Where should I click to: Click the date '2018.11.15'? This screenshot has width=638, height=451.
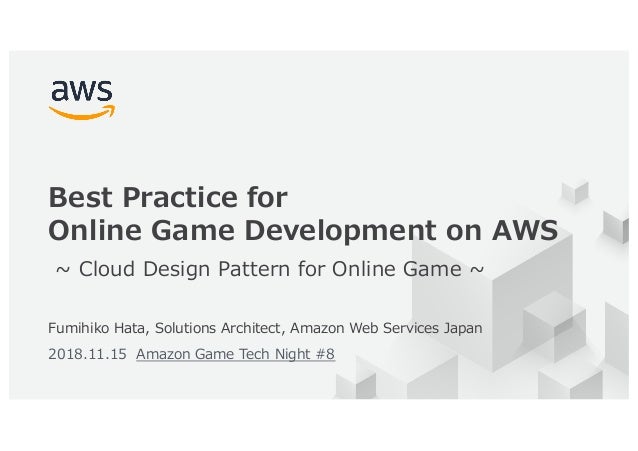(x=87, y=354)
